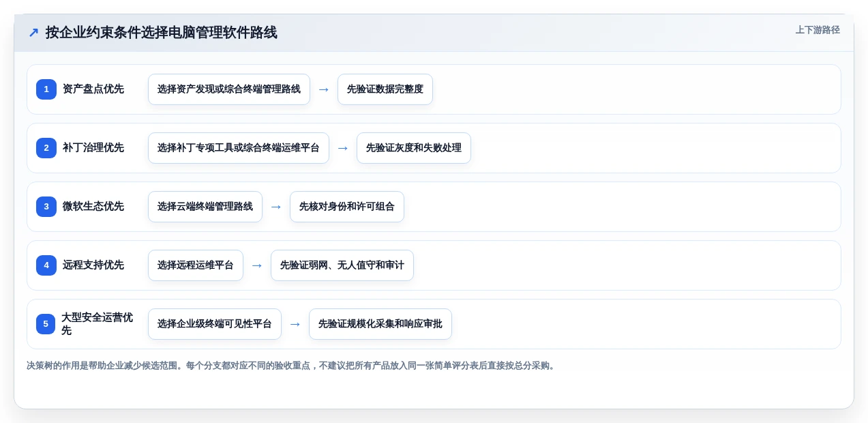Click the footer note starting 决策树的作用

click(x=292, y=366)
